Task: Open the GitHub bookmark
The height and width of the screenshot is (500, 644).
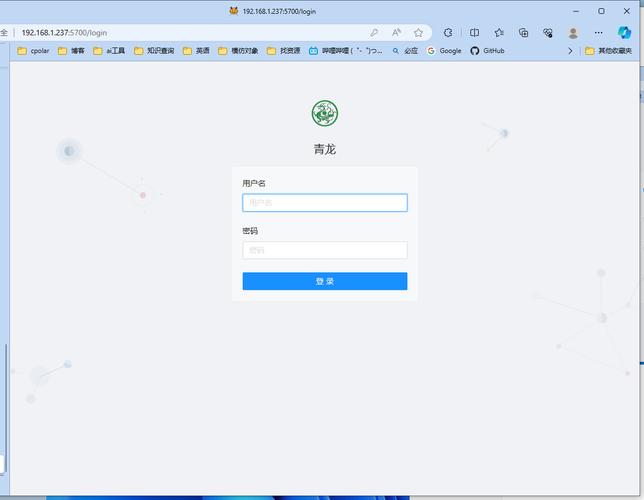Action: [x=488, y=51]
